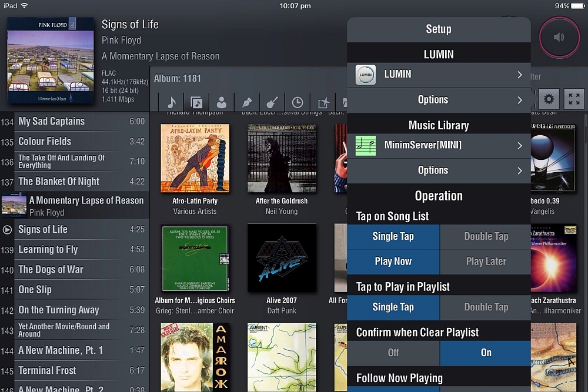The height and width of the screenshot is (392, 588).
Task: Tap the battery indicator in status bar
Action: [577, 6]
